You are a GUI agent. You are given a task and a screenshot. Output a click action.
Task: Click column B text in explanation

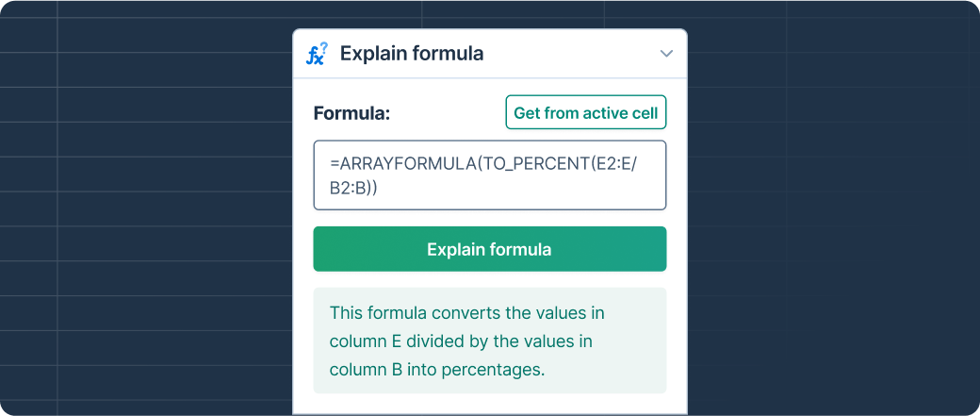pos(366,370)
